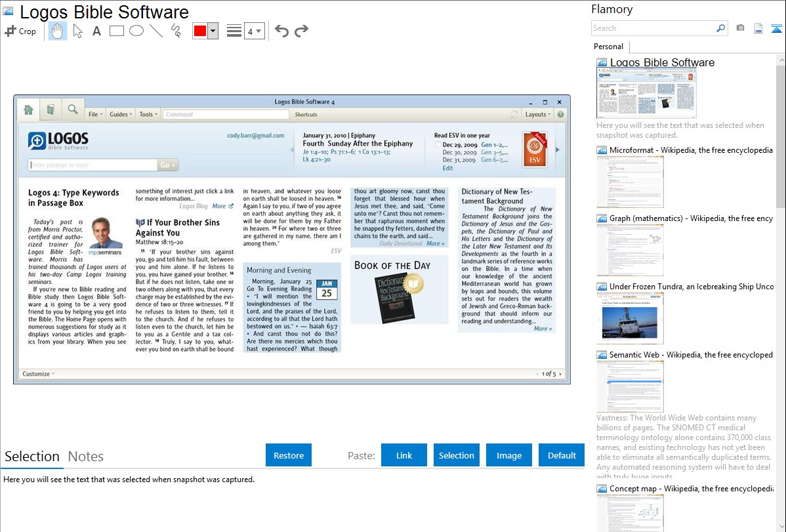Click the Paste Default button
This screenshot has width=786, height=532.
coord(562,455)
